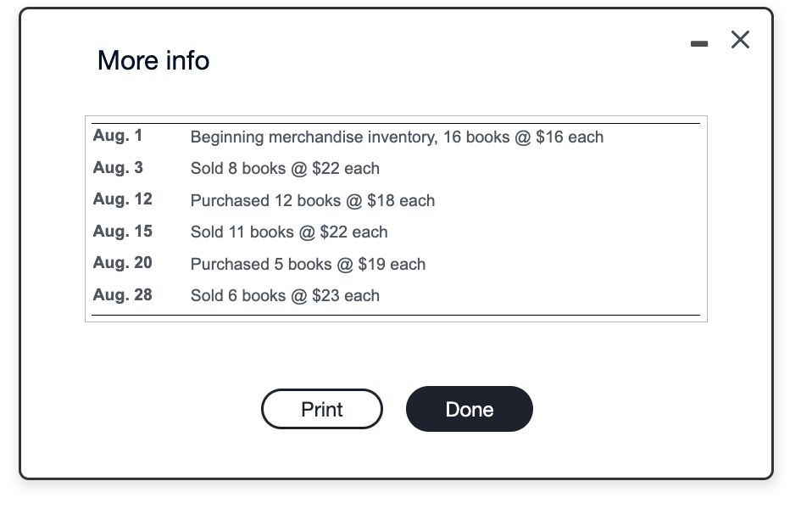This screenshot has width=812, height=509.
Task: Click inside the transaction table area
Action: tap(397, 219)
